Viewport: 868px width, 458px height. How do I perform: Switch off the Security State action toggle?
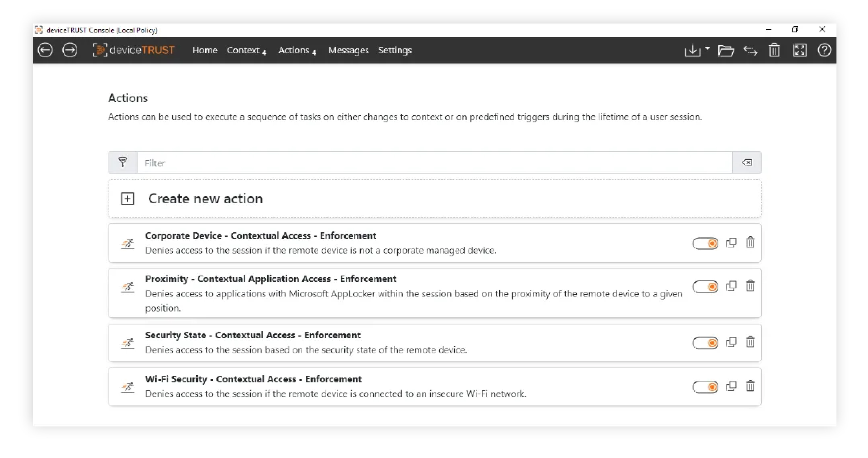click(705, 343)
